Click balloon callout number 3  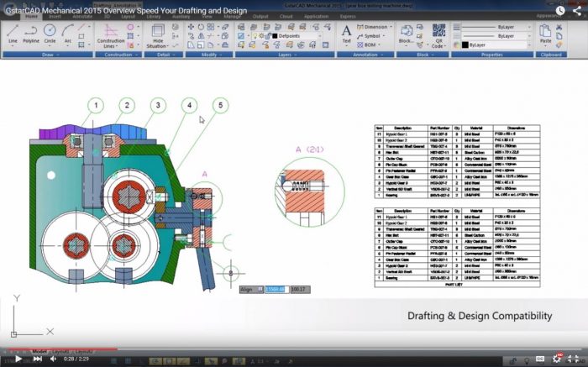pyautogui.click(x=158, y=105)
